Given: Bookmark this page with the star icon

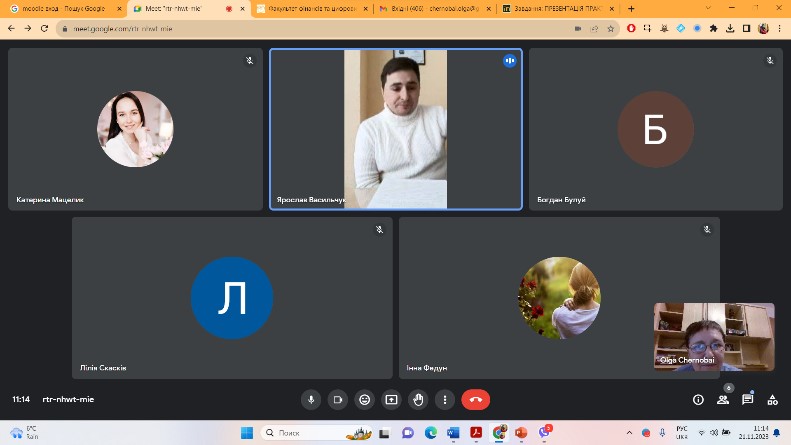Looking at the screenshot, I should pyautogui.click(x=610, y=29).
